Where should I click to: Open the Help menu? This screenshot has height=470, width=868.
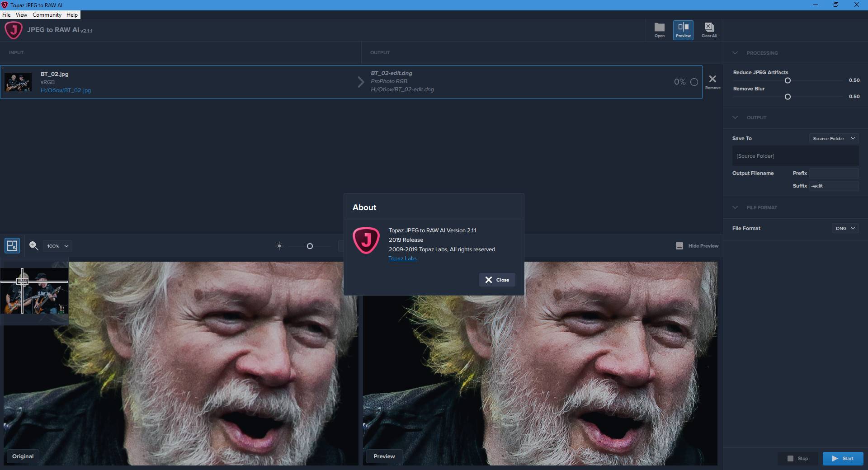pyautogui.click(x=72, y=15)
